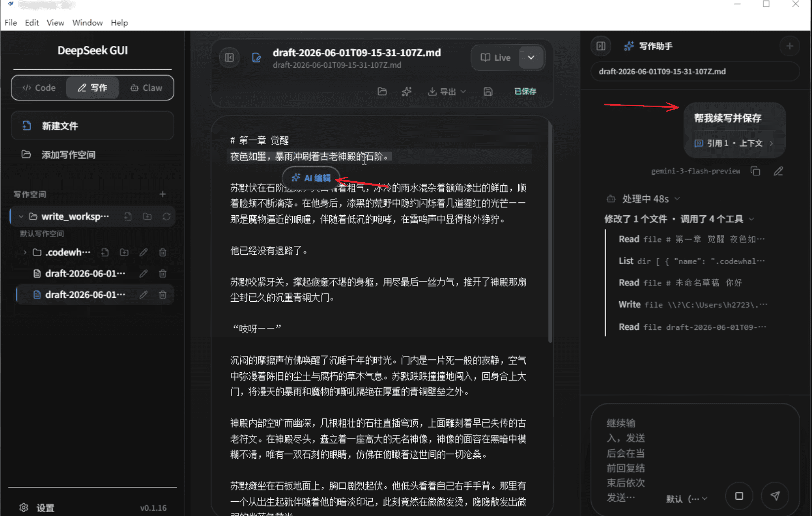The image size is (812, 516).
Task: Copy the message with the copy icon
Action: pyautogui.click(x=755, y=171)
